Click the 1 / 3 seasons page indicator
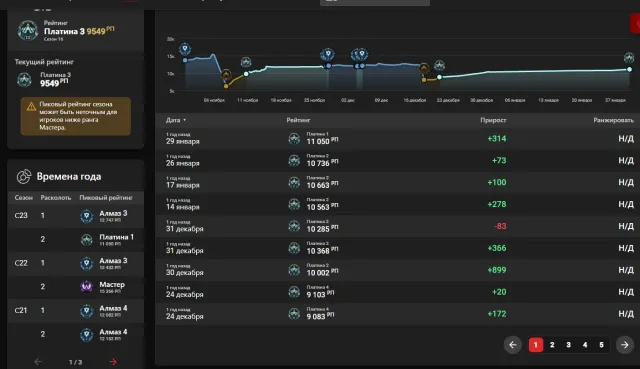 76,362
